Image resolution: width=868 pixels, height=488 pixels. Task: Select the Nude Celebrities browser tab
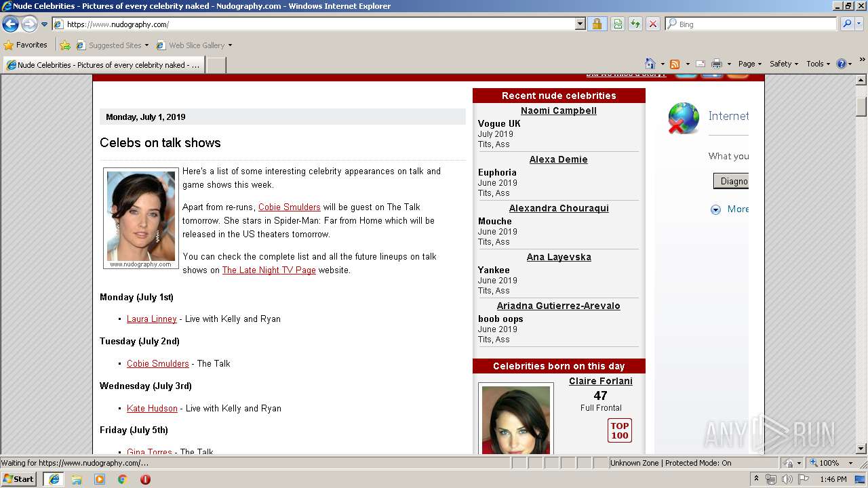click(x=103, y=65)
